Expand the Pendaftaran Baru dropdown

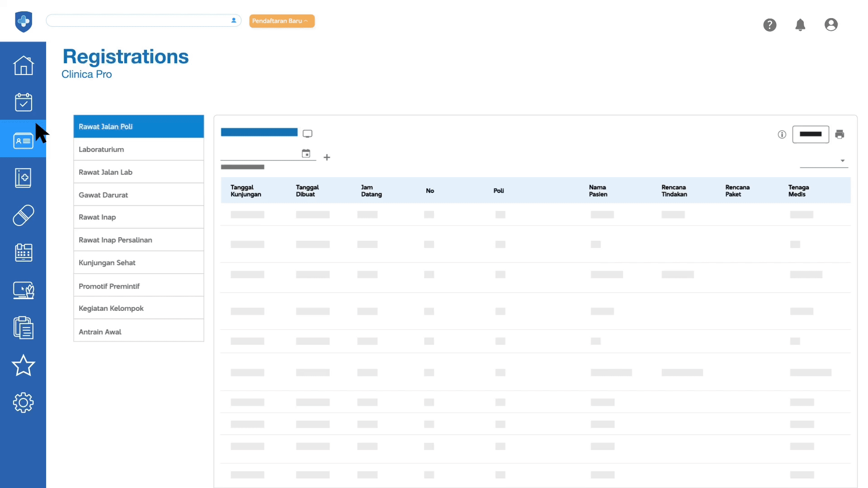[282, 21]
